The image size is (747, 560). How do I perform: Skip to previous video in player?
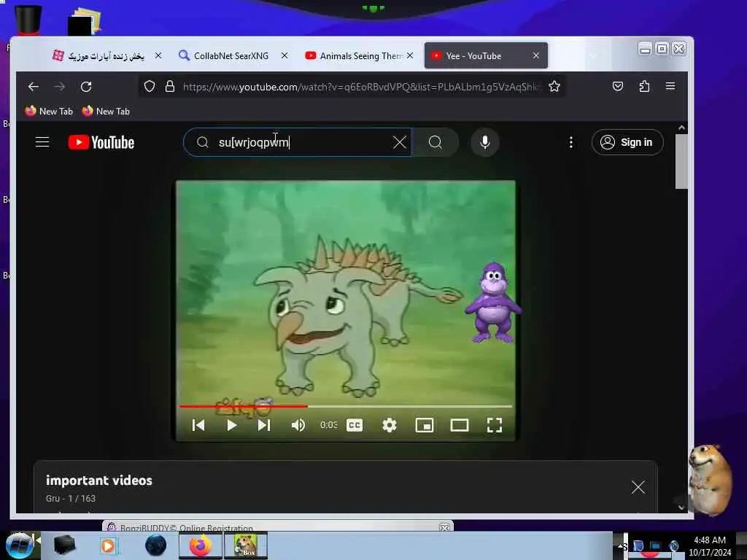point(198,425)
